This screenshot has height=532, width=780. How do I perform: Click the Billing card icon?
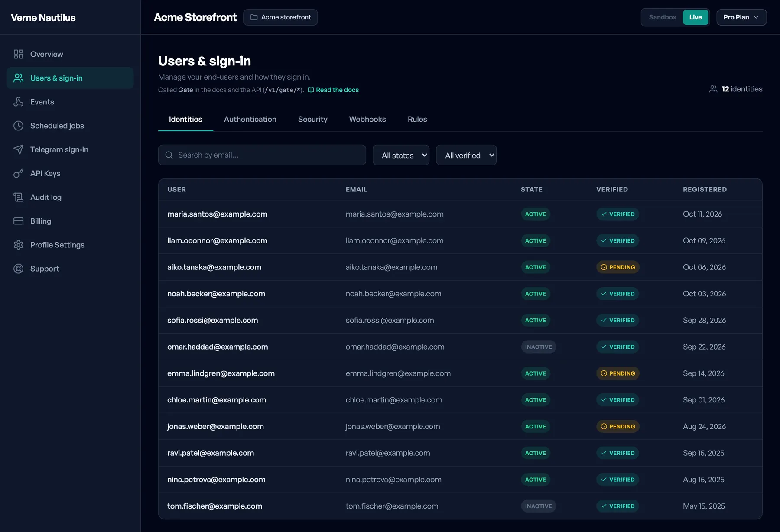(x=18, y=221)
